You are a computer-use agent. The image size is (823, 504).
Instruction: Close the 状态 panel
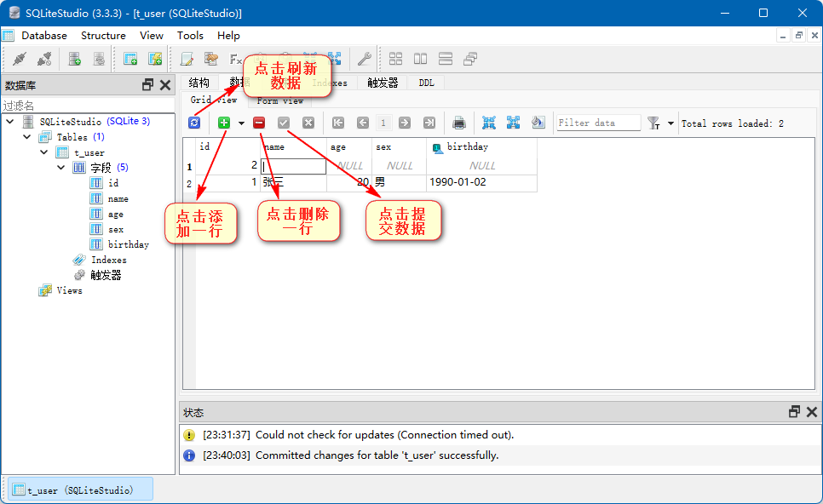[811, 412]
